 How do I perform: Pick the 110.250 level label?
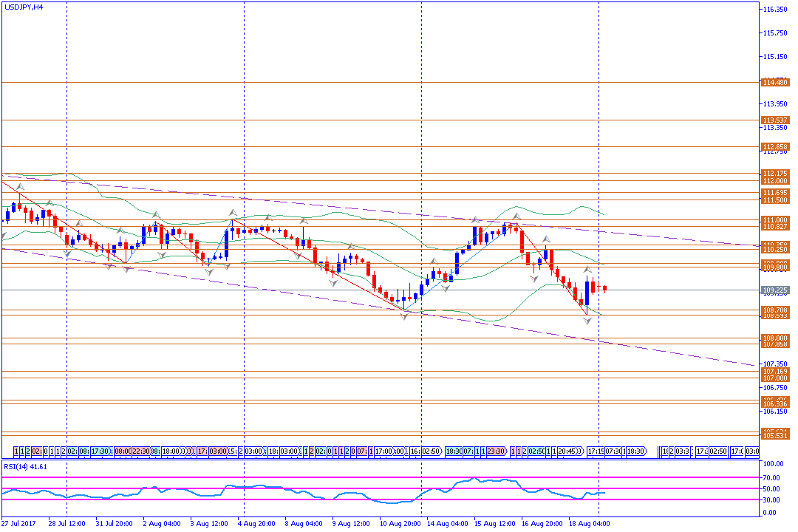coord(775,250)
